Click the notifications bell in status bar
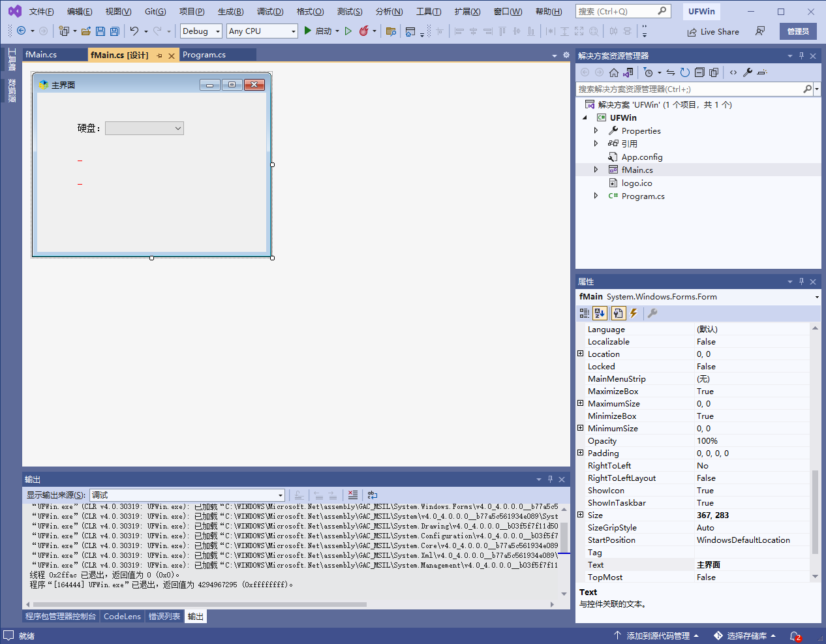Image resolution: width=826 pixels, height=644 pixels. pyautogui.click(x=795, y=636)
